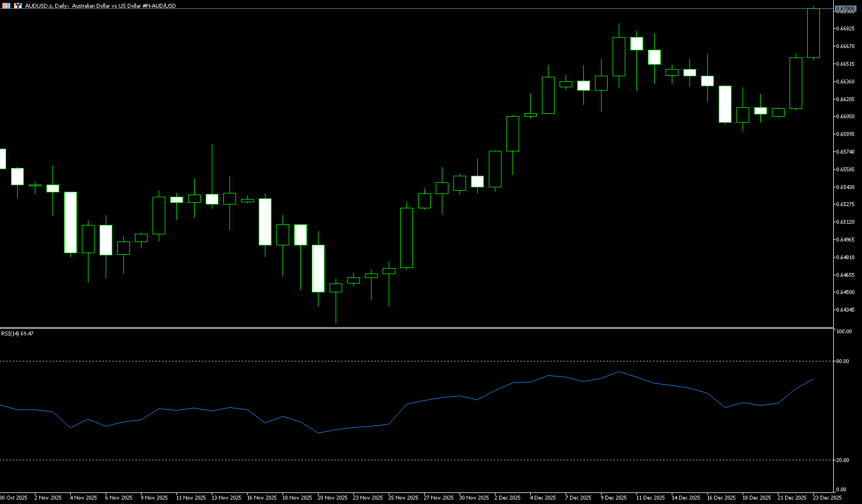Pick the 9 Dec 2025 date label
This screenshot has height=504, width=862.
click(x=614, y=498)
